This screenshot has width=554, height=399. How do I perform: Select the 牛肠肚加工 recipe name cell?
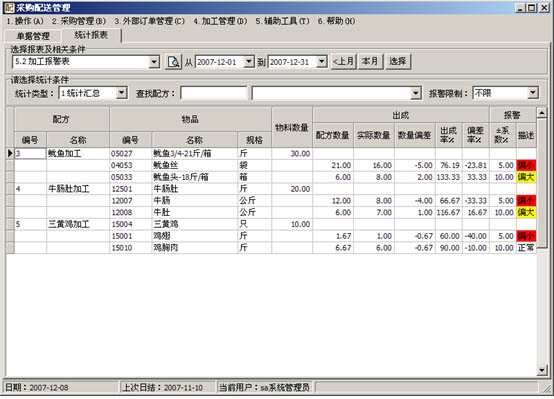pyautogui.click(x=78, y=189)
